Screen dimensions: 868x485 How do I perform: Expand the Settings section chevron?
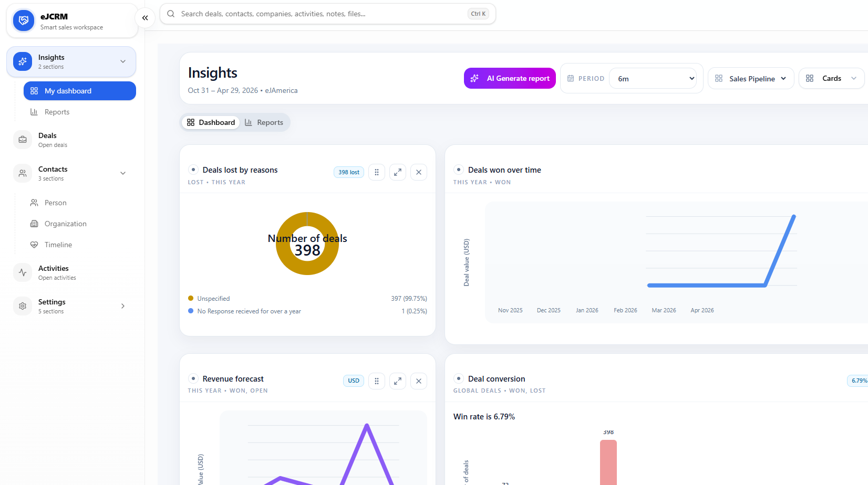tap(123, 306)
